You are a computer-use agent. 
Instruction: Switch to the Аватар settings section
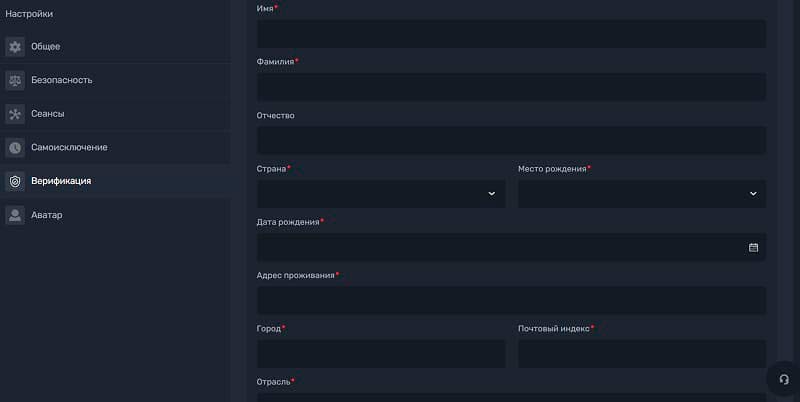(x=46, y=215)
